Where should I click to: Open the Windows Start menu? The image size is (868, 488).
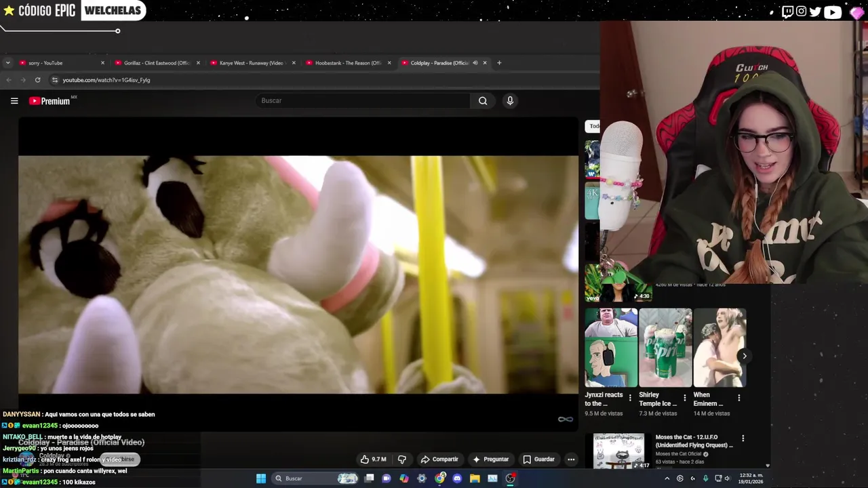(261, 479)
